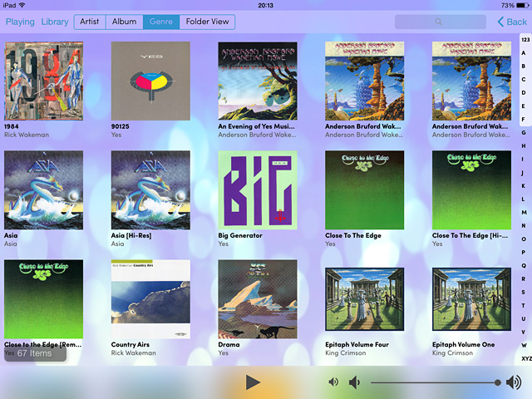The image size is (532, 399).
Task: Jump to XYZ in alphabet index
Action: [x=525, y=357]
